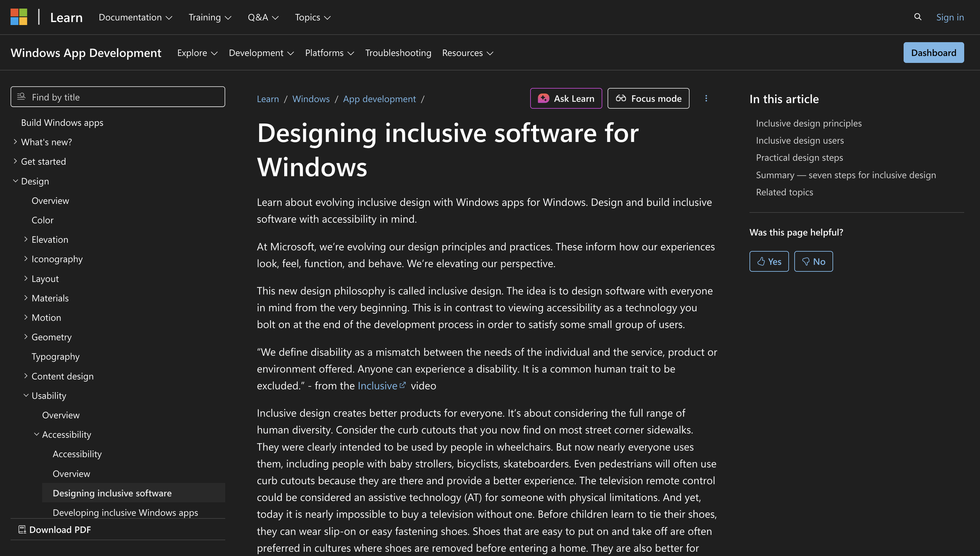The height and width of the screenshot is (556, 980).
Task: Open the search magnifier icon
Action: (918, 17)
